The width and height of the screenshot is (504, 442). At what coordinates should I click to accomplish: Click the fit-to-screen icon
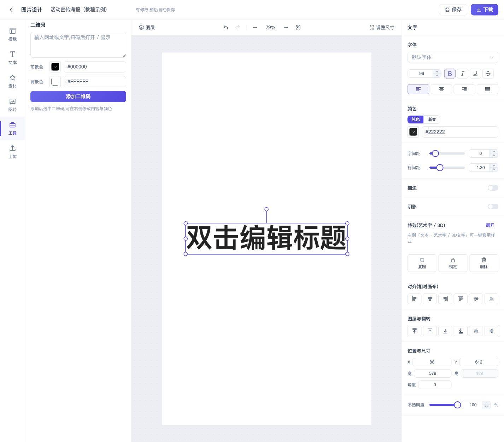pos(298,28)
